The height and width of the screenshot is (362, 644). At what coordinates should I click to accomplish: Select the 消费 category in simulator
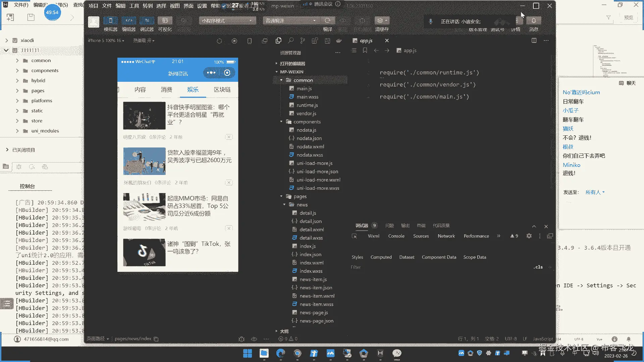(166, 89)
